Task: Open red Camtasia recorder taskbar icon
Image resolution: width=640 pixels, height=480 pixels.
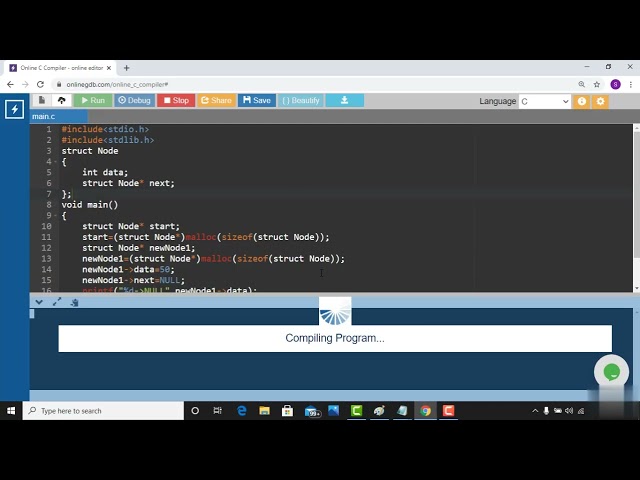Action: tap(448, 411)
